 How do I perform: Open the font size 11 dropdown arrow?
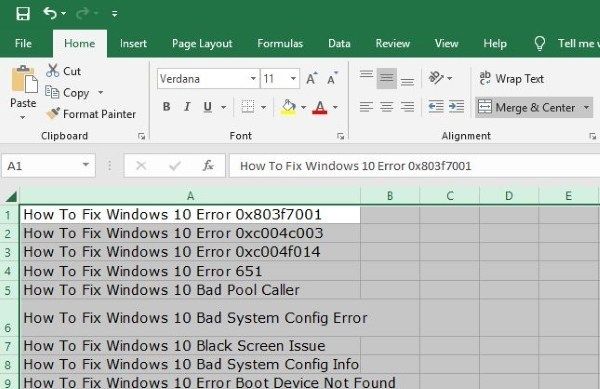pyautogui.click(x=293, y=79)
